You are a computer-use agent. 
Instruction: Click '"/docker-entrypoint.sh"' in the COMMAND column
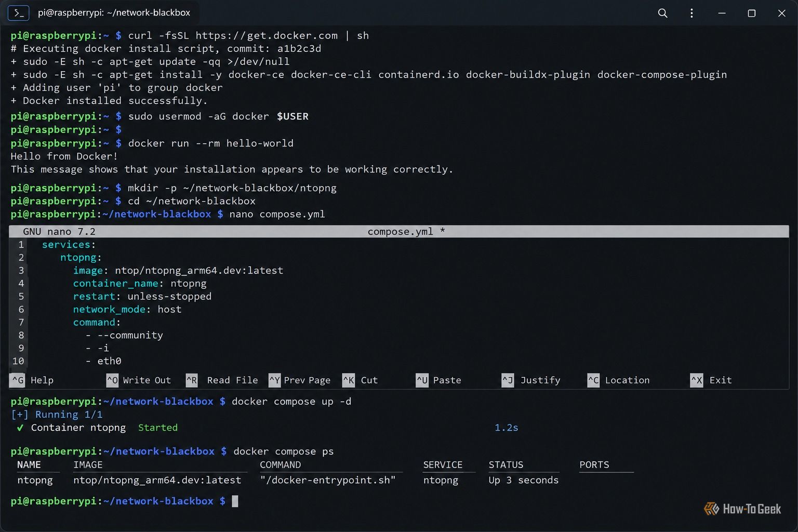click(x=328, y=481)
